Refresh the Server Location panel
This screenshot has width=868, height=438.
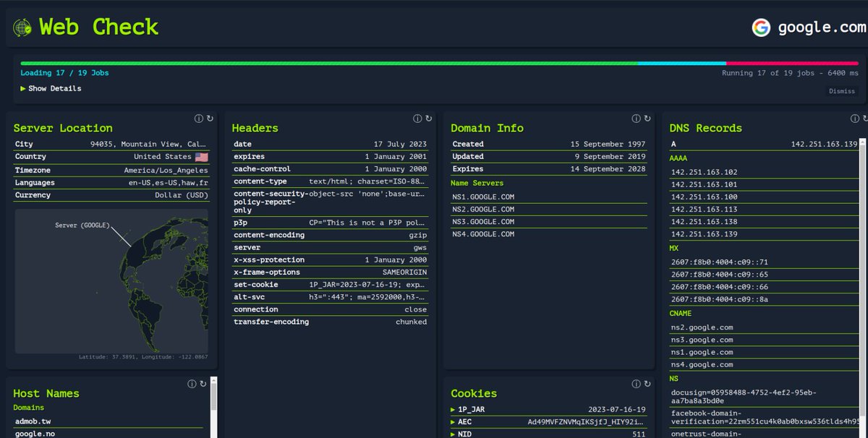point(210,118)
